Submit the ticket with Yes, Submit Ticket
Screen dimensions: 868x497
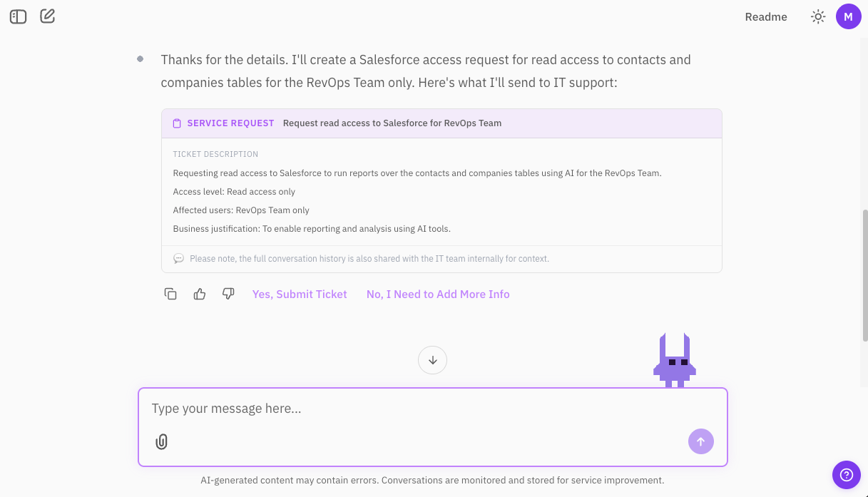[x=300, y=294]
